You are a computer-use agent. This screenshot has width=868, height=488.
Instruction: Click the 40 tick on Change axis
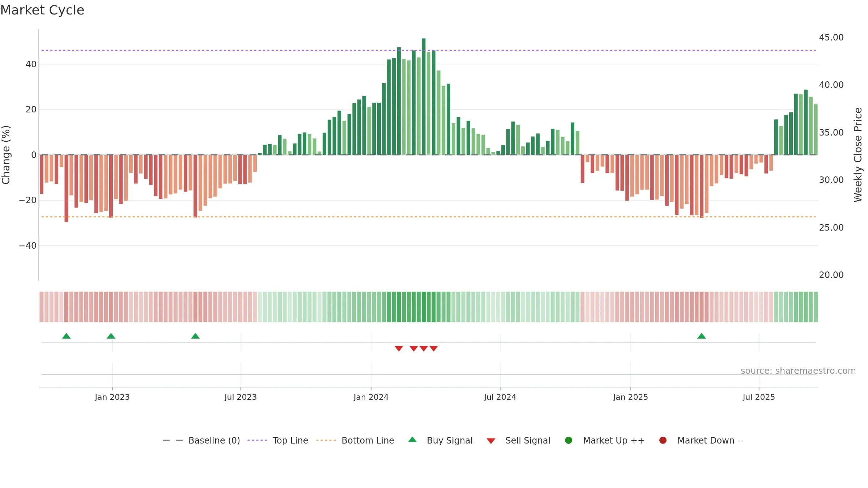pos(31,64)
